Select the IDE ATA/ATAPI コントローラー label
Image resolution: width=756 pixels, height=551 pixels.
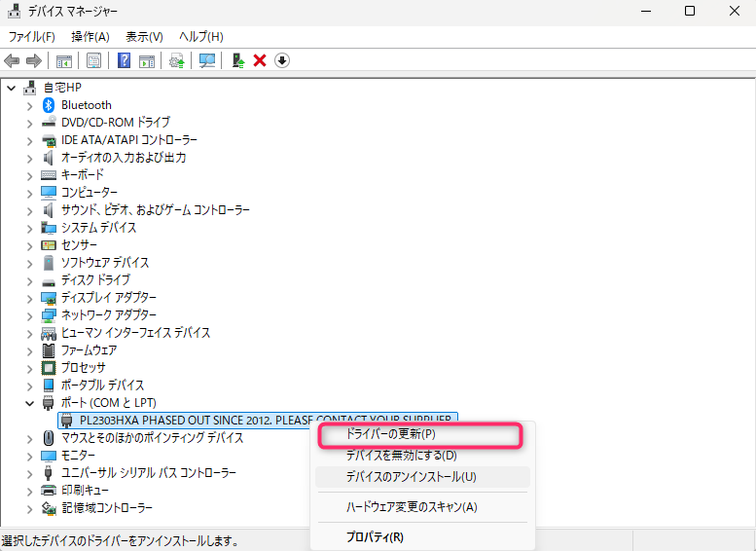tap(129, 140)
